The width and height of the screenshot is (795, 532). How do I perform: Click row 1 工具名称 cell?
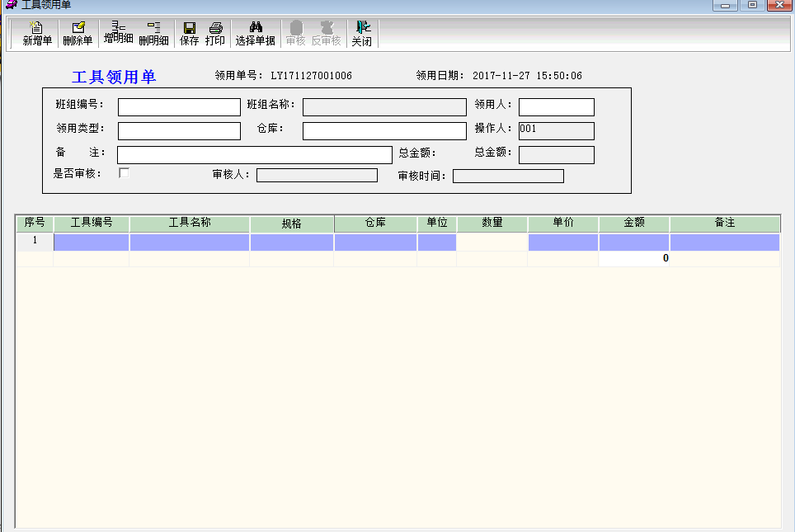point(190,242)
